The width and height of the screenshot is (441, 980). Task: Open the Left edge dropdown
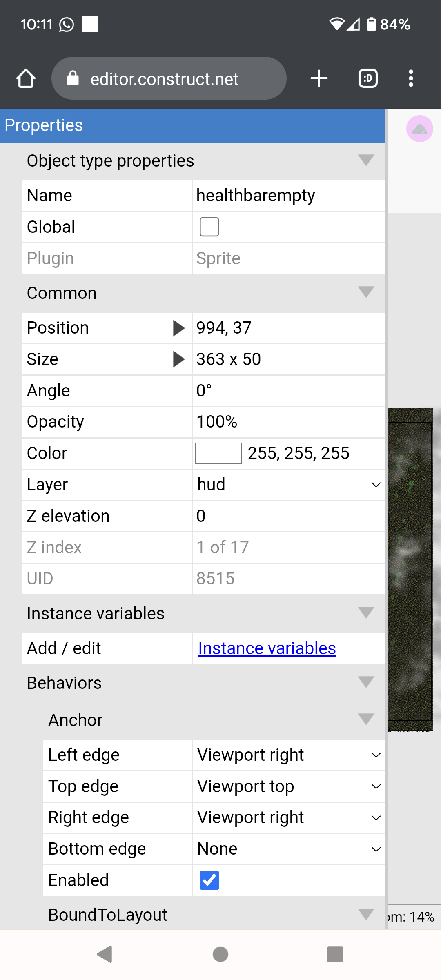(x=289, y=755)
